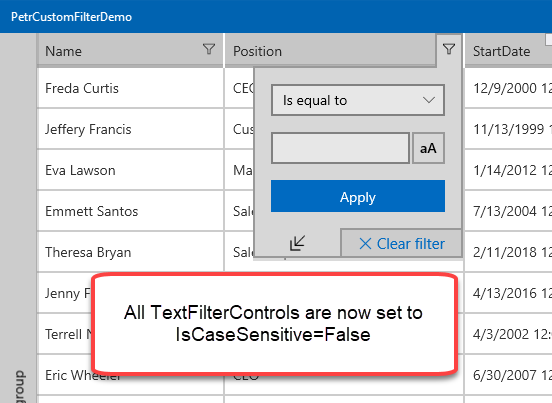Collapse the filter popup with arrow icon
The height and width of the screenshot is (403, 552).
pyautogui.click(x=297, y=243)
